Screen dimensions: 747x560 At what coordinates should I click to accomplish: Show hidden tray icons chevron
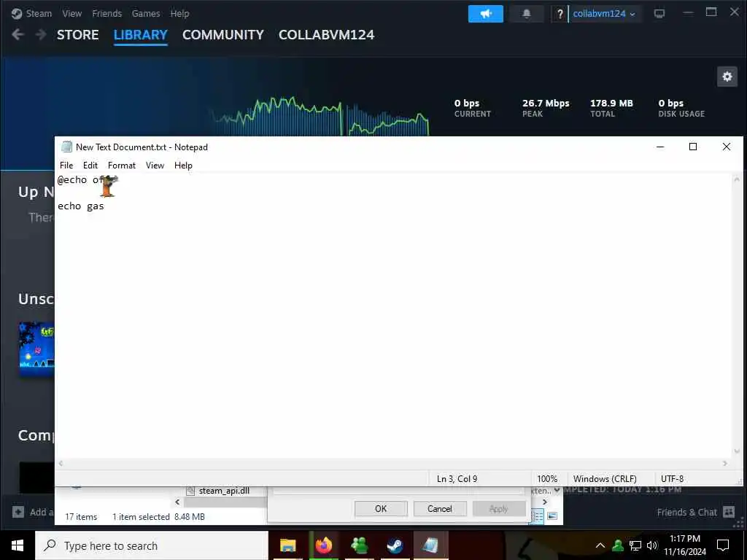[x=600, y=545]
